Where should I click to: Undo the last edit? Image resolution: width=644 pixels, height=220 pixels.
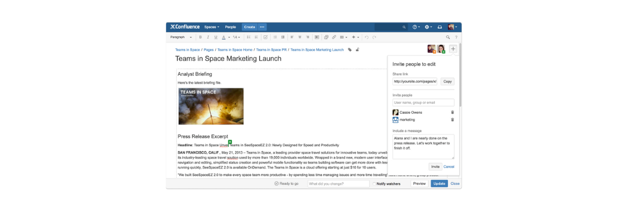tap(367, 37)
